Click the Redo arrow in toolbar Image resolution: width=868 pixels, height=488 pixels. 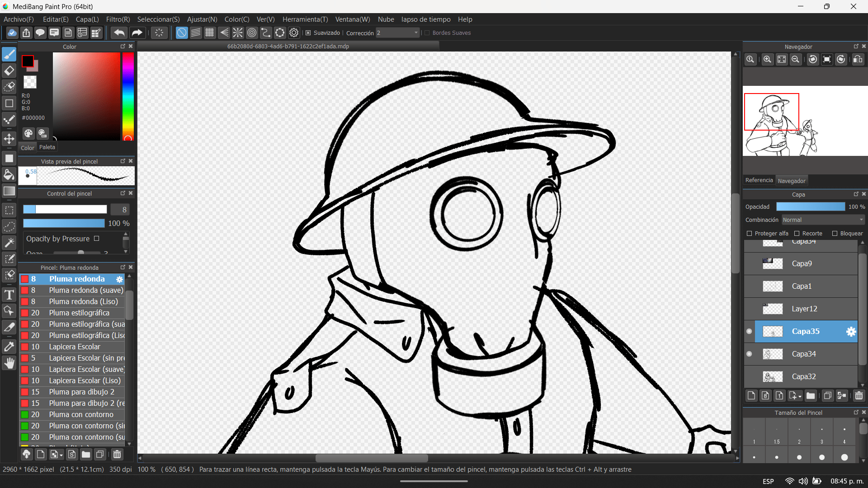click(x=137, y=33)
